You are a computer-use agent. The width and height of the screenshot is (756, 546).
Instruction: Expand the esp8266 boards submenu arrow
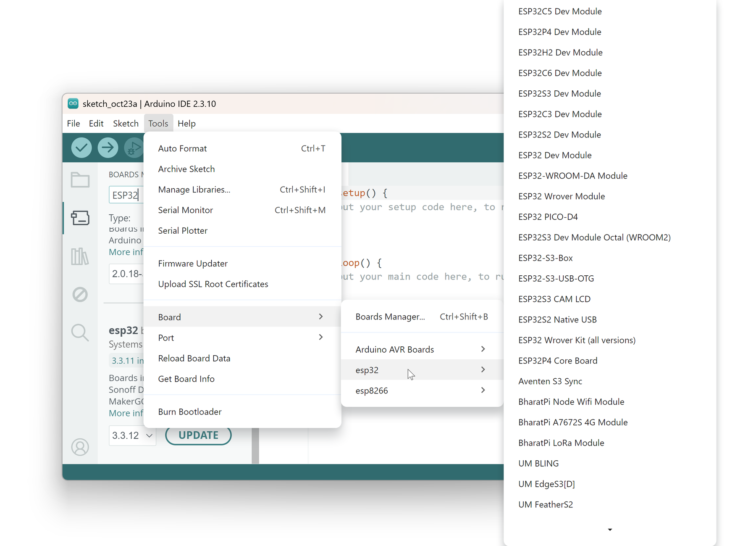tap(483, 390)
